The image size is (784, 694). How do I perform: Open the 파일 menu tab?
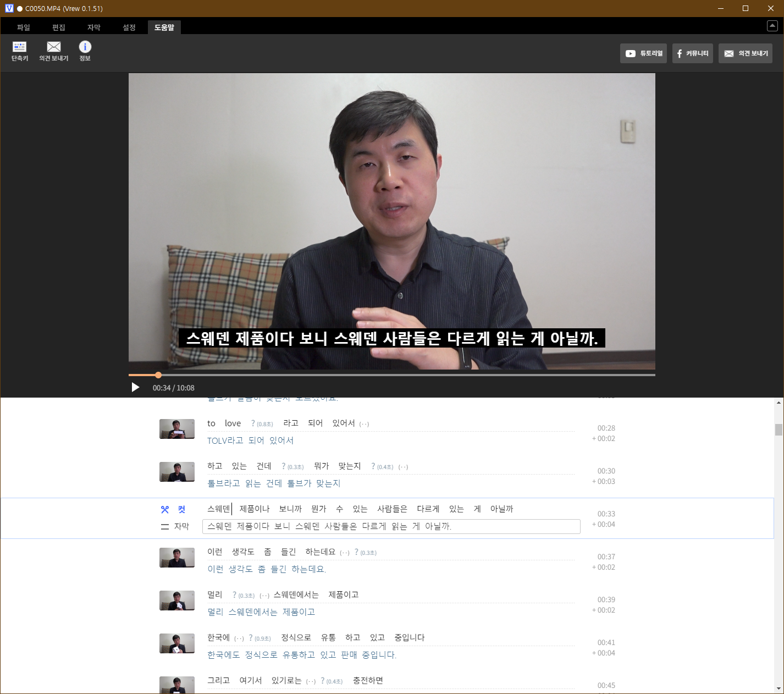[24, 27]
